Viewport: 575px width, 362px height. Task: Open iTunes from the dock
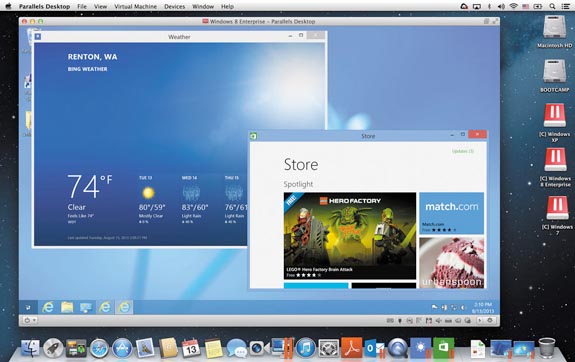(x=305, y=347)
